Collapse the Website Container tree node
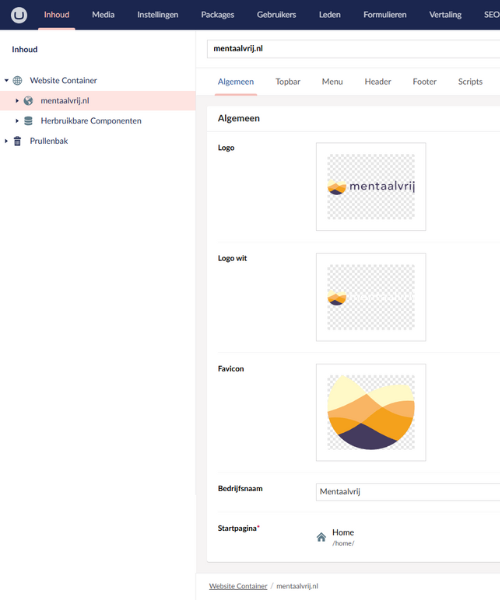The image size is (500, 600). pyautogui.click(x=7, y=80)
